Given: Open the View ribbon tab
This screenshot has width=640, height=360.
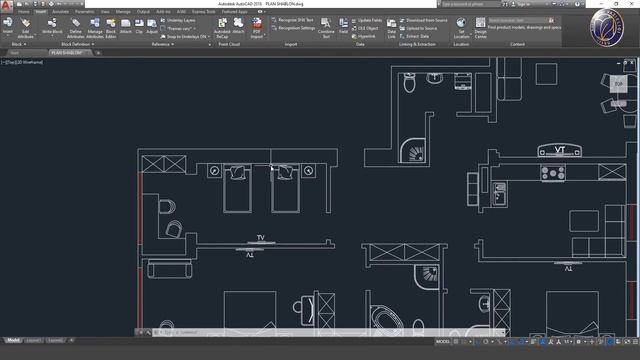Looking at the screenshot, I should pyautogui.click(x=105, y=12).
